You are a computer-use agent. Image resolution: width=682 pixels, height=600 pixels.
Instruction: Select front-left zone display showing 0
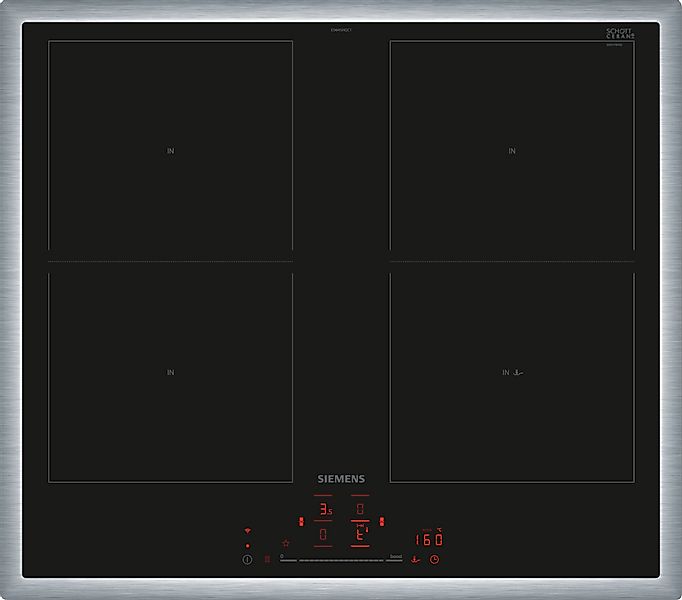(x=323, y=535)
